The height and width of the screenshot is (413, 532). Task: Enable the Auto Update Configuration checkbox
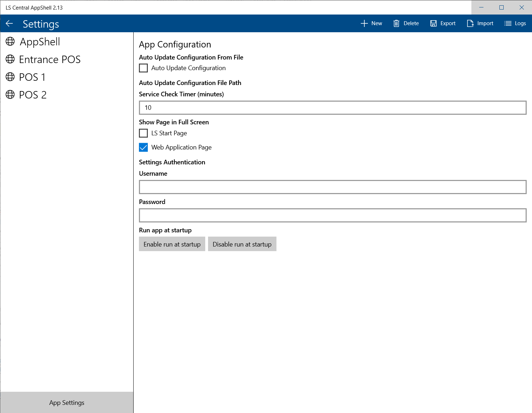click(144, 68)
